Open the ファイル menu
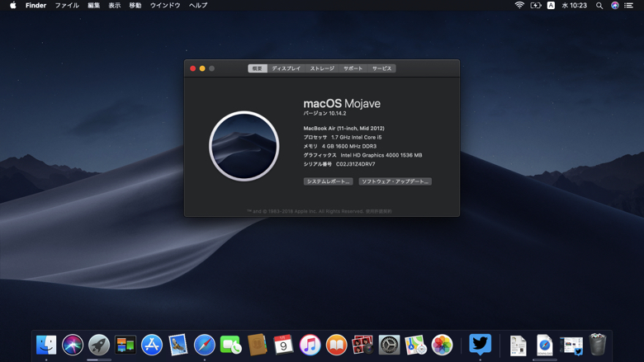The image size is (644, 362). click(x=67, y=5)
